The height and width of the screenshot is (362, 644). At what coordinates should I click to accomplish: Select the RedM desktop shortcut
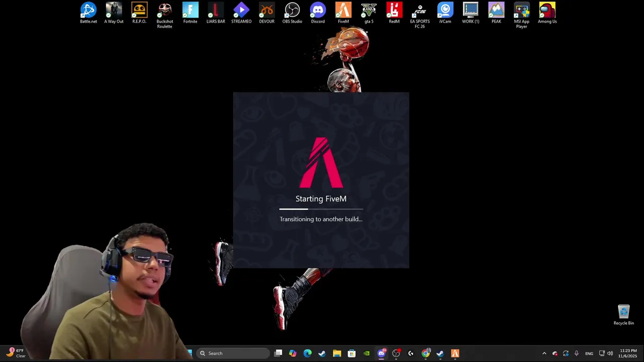click(394, 13)
